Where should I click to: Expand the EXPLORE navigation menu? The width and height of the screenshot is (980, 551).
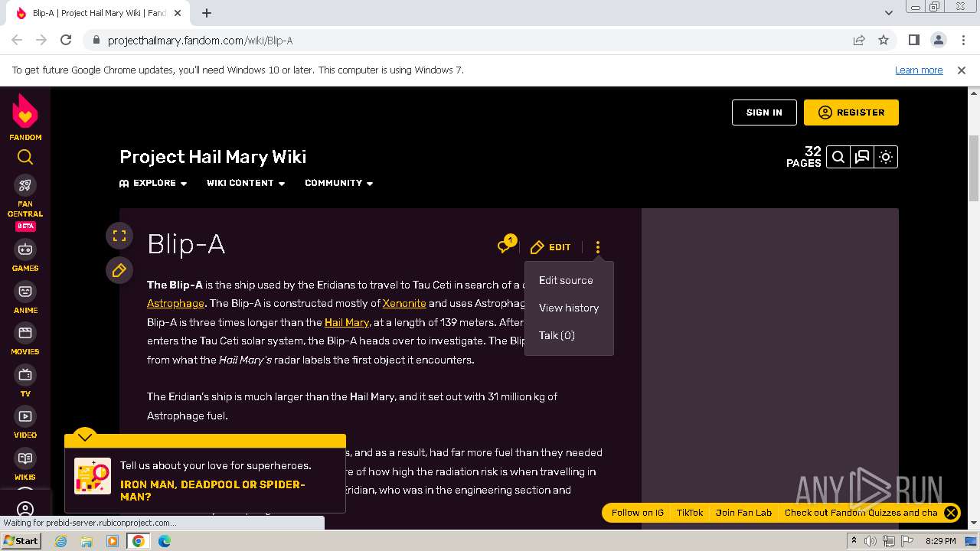(x=153, y=183)
